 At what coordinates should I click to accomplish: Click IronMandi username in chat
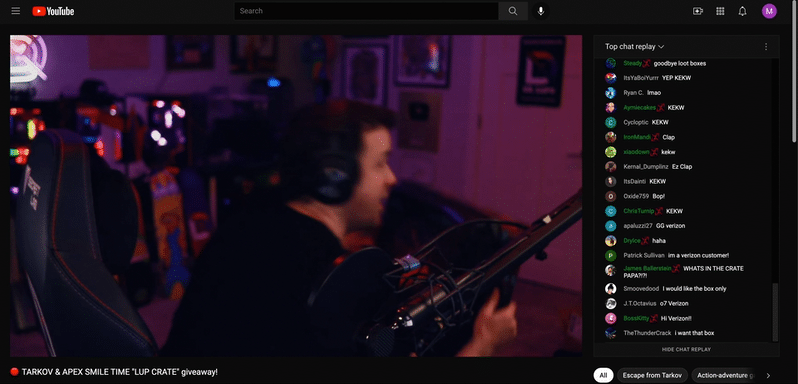click(637, 137)
